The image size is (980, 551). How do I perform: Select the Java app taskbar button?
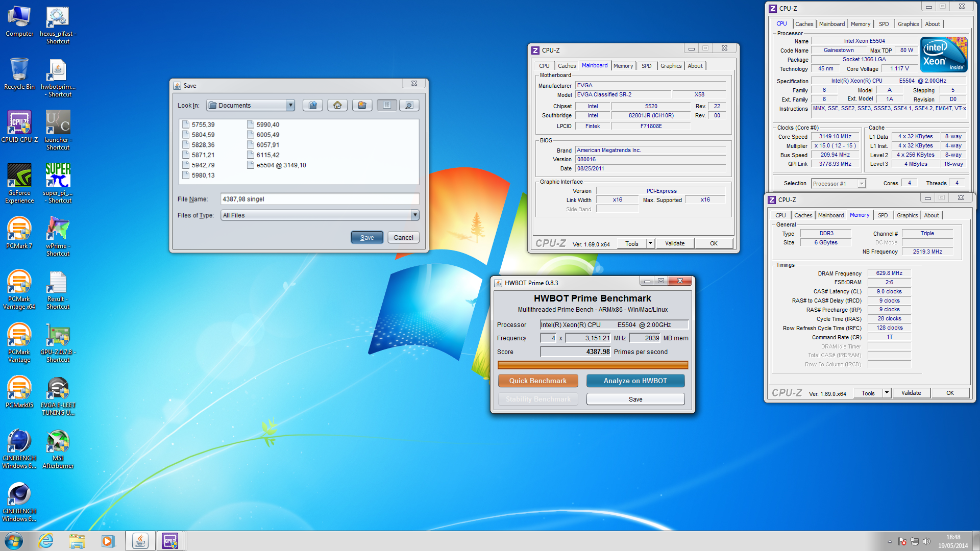pos(140,541)
